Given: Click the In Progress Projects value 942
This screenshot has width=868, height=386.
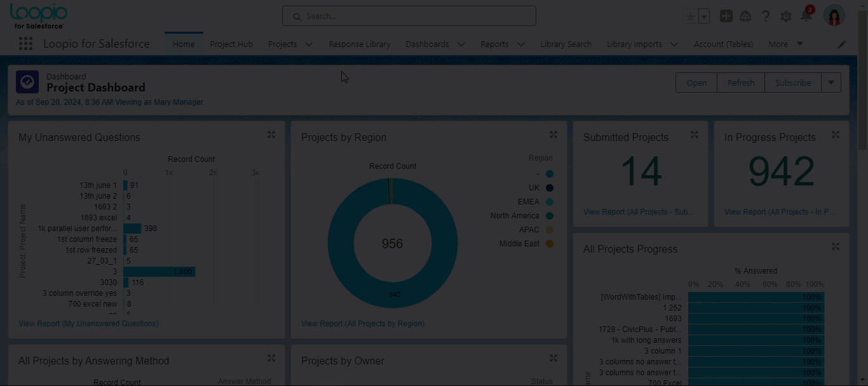Looking at the screenshot, I should tap(782, 171).
